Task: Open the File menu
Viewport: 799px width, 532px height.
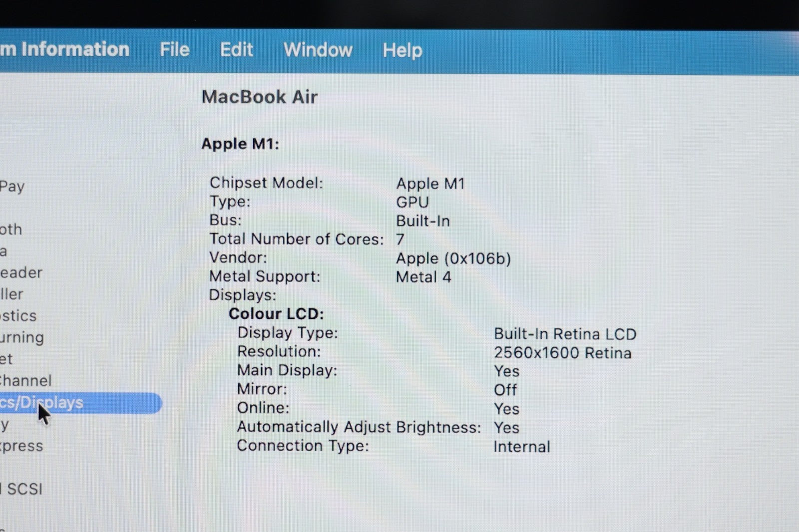Action: click(x=174, y=50)
